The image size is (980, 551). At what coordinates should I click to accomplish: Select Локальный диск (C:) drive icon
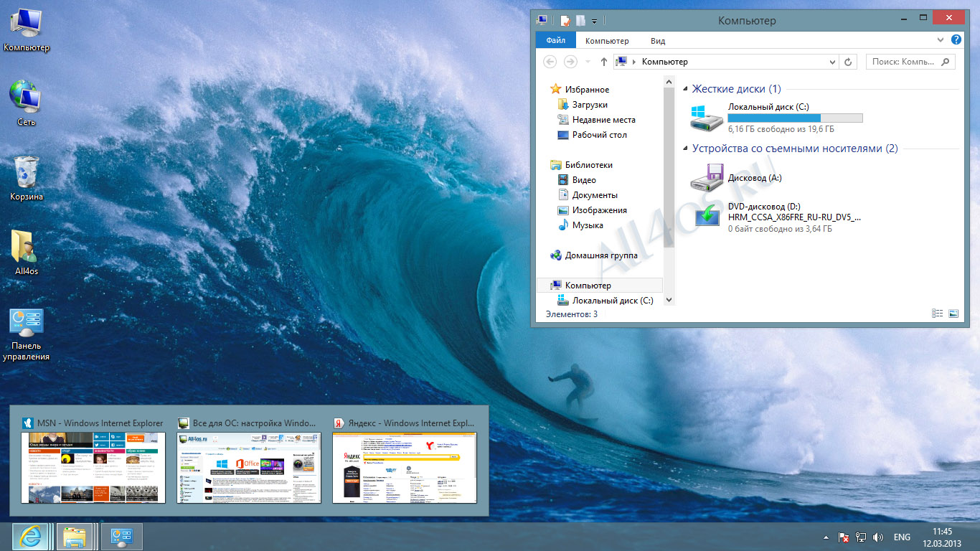707,118
